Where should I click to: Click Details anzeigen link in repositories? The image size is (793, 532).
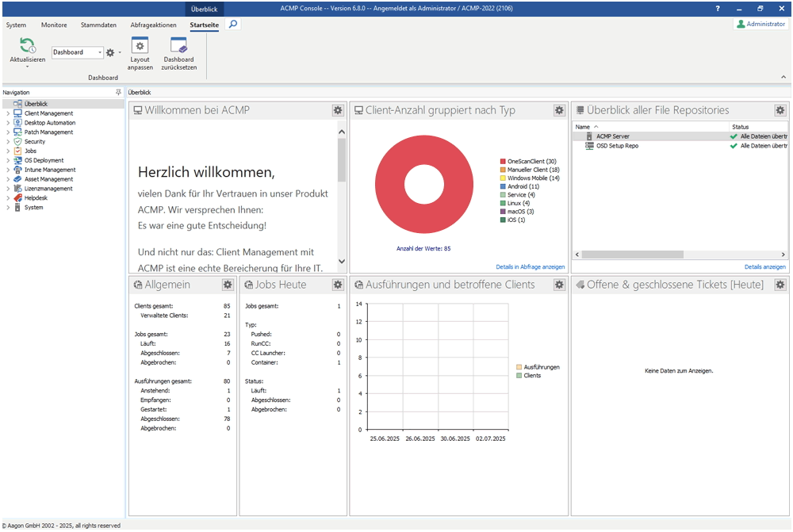[x=764, y=266]
